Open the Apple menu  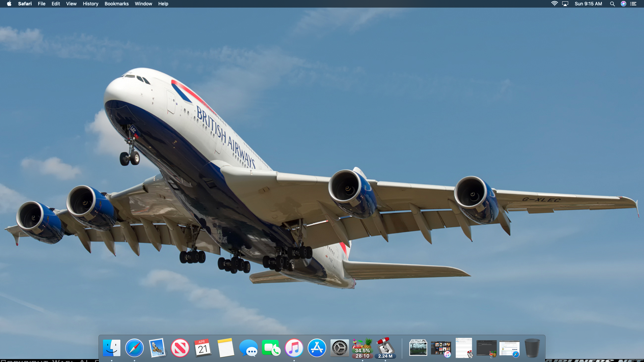9,4
